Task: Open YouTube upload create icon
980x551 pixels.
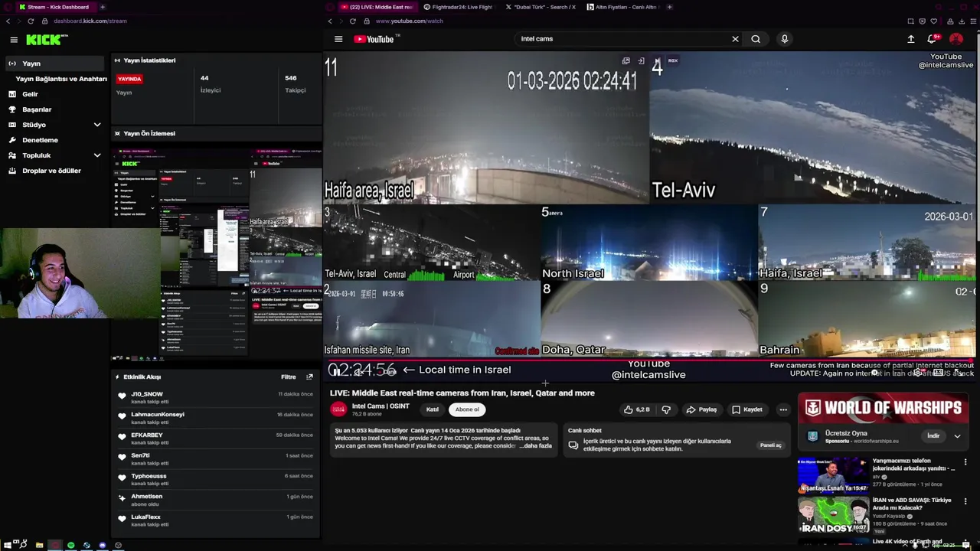Action: [x=911, y=39]
